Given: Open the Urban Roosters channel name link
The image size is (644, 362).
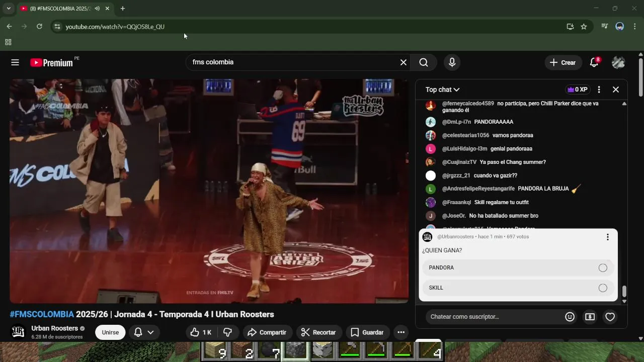Looking at the screenshot, I should (x=54, y=328).
